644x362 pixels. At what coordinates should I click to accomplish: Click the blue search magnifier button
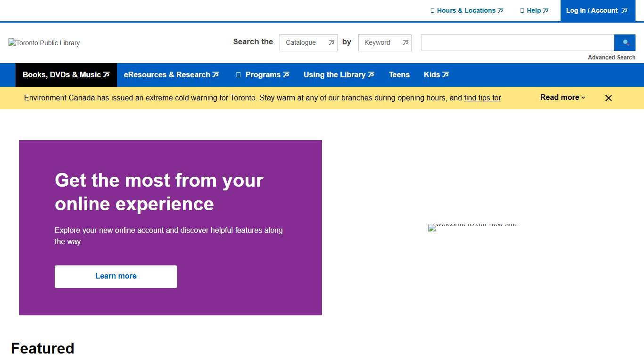click(x=625, y=42)
